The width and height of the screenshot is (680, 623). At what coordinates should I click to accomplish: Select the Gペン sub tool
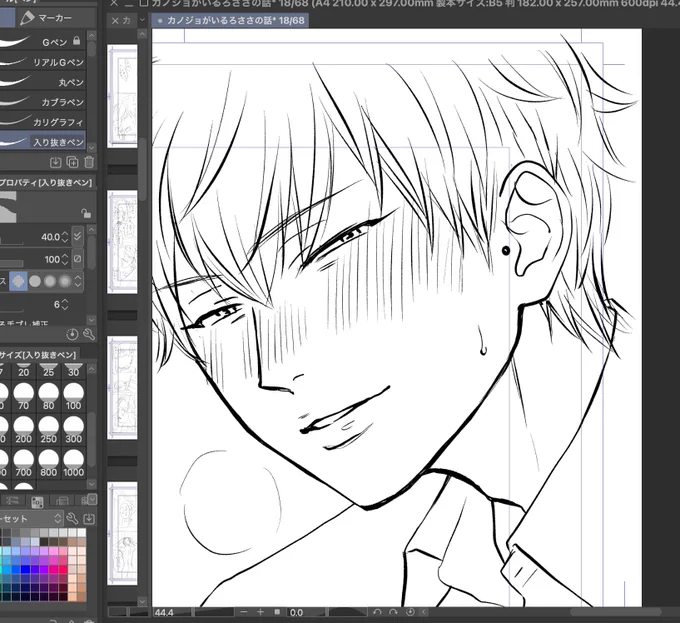point(42,42)
